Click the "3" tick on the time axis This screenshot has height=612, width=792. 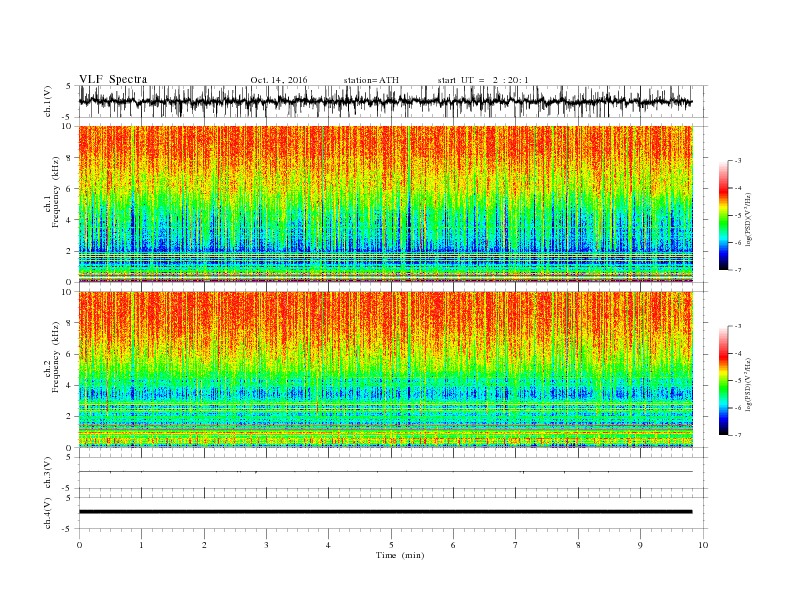pyautogui.click(x=266, y=545)
